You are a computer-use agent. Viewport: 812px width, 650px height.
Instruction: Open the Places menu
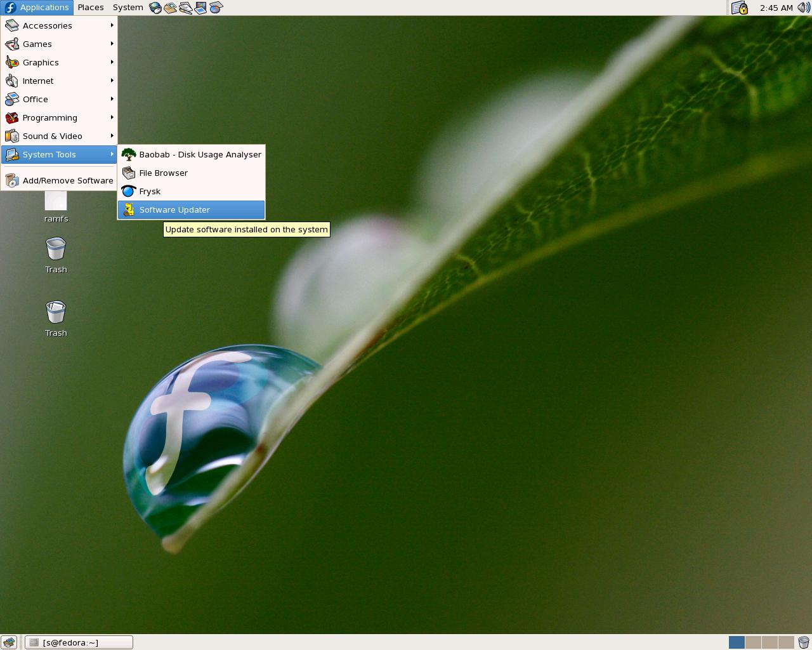coord(91,8)
